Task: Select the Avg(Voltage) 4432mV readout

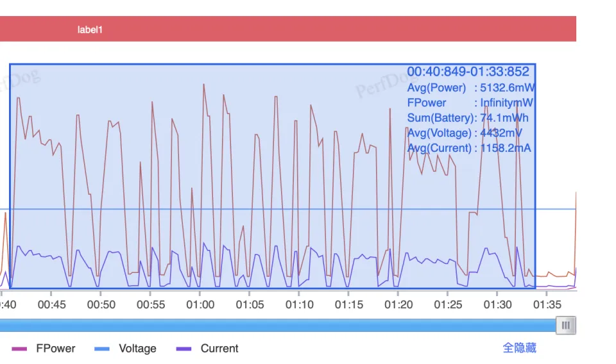Action: [465, 133]
